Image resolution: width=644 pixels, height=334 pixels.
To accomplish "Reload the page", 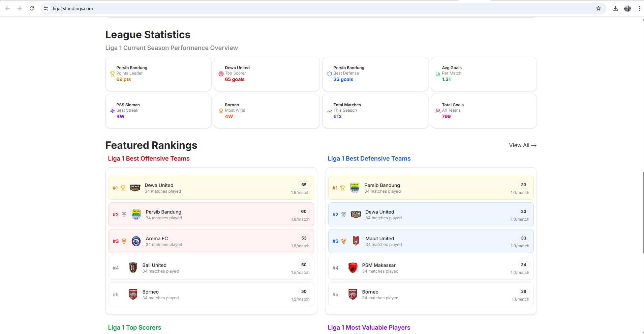I will tap(32, 8).
